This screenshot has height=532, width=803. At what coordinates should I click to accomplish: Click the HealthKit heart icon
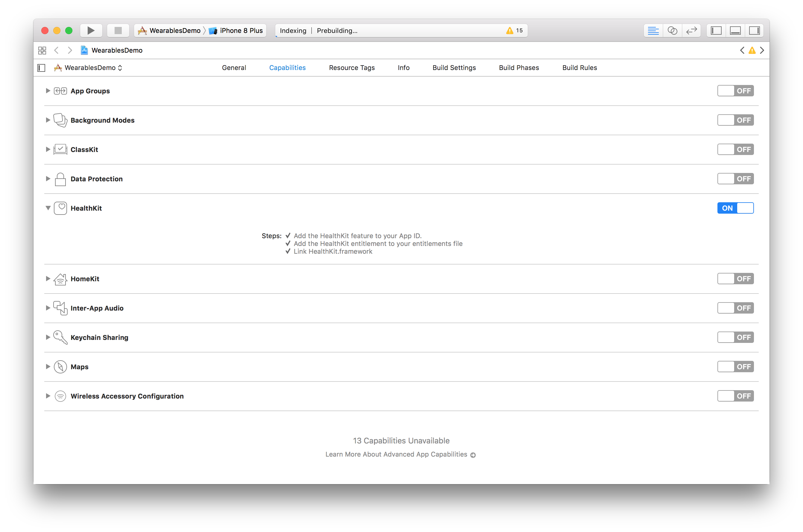click(x=60, y=208)
